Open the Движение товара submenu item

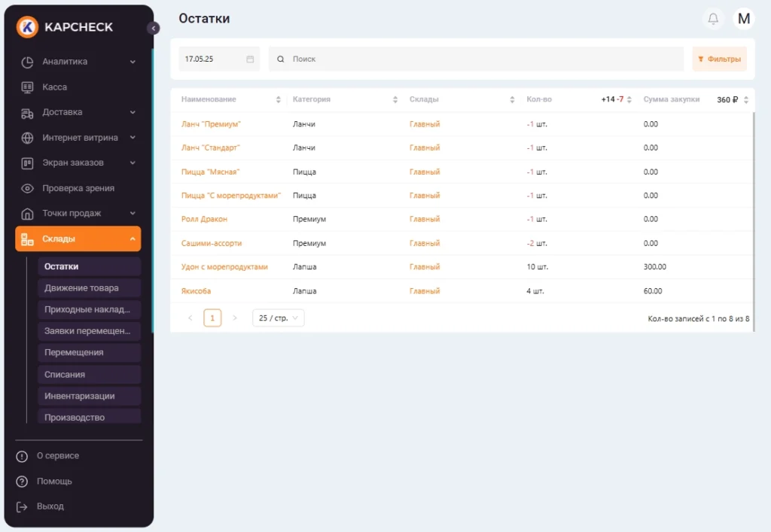pos(81,287)
